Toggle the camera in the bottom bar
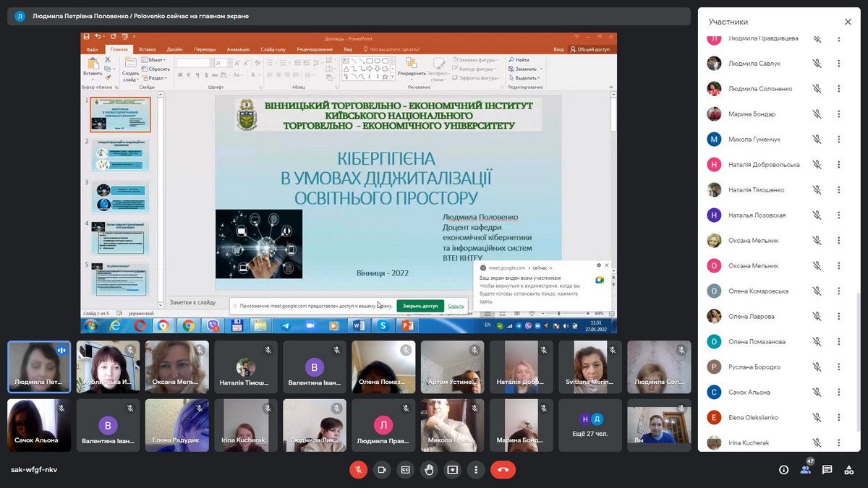 click(382, 470)
